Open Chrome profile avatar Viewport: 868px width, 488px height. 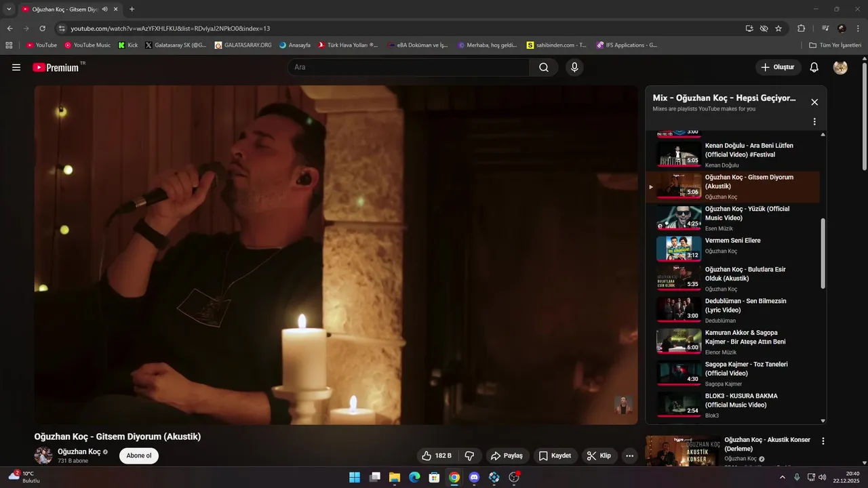(842, 28)
